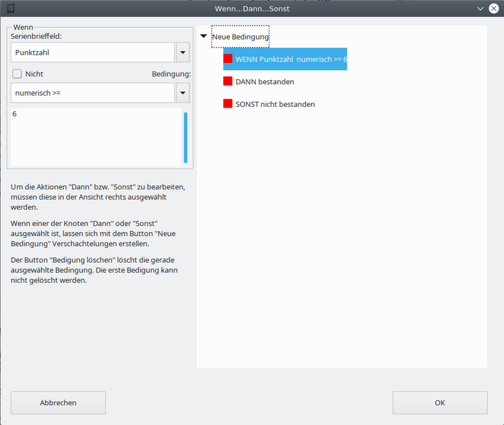
Task: Click the application icon in the title bar
Action: (9, 8)
